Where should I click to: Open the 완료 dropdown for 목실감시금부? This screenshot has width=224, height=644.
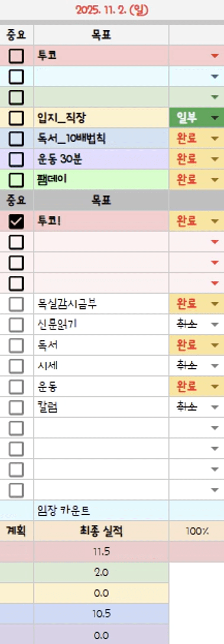pyautogui.click(x=215, y=304)
